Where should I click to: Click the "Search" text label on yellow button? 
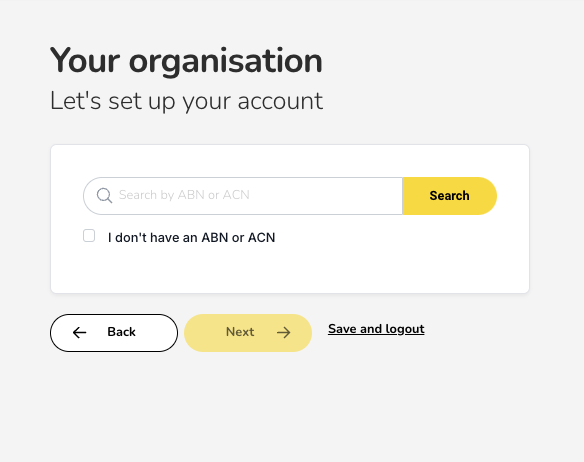pos(450,196)
